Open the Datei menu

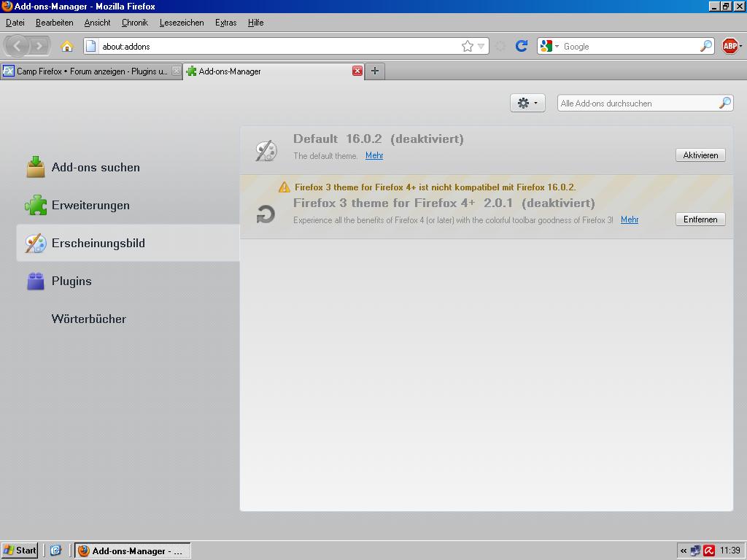tap(15, 23)
